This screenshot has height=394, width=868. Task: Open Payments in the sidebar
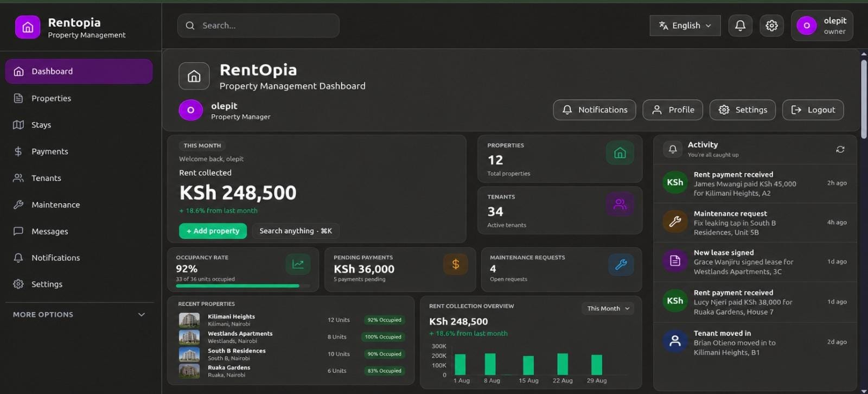pyautogui.click(x=79, y=151)
